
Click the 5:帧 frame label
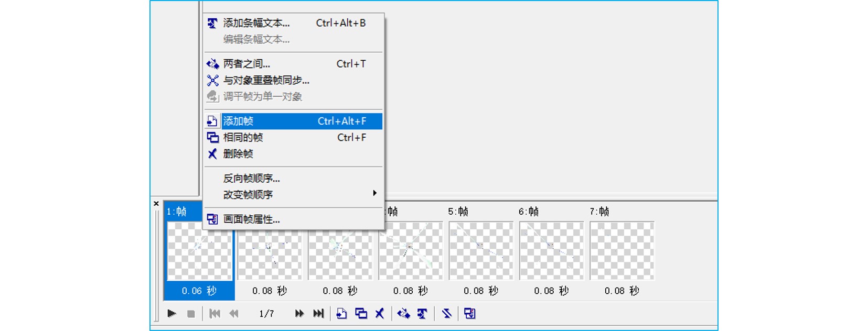[458, 212]
